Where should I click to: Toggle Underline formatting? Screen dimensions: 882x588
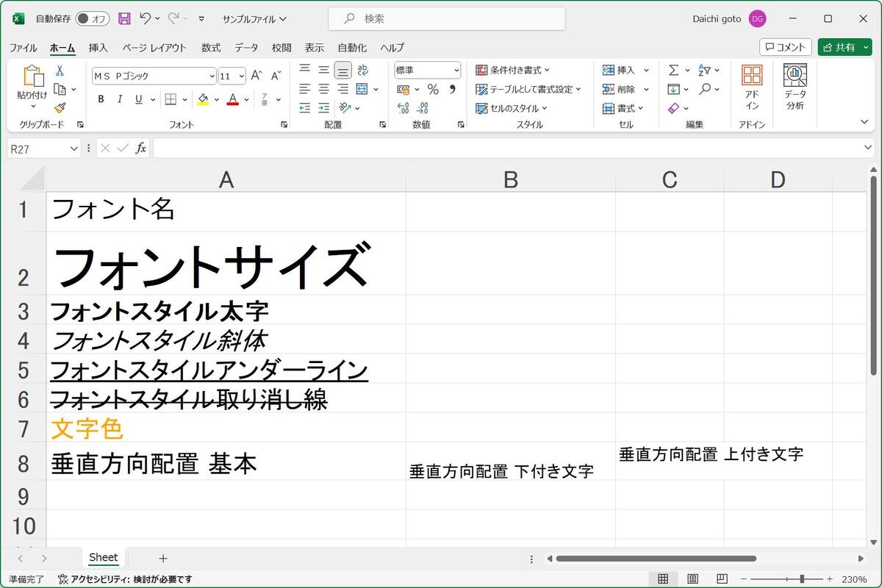(x=139, y=99)
